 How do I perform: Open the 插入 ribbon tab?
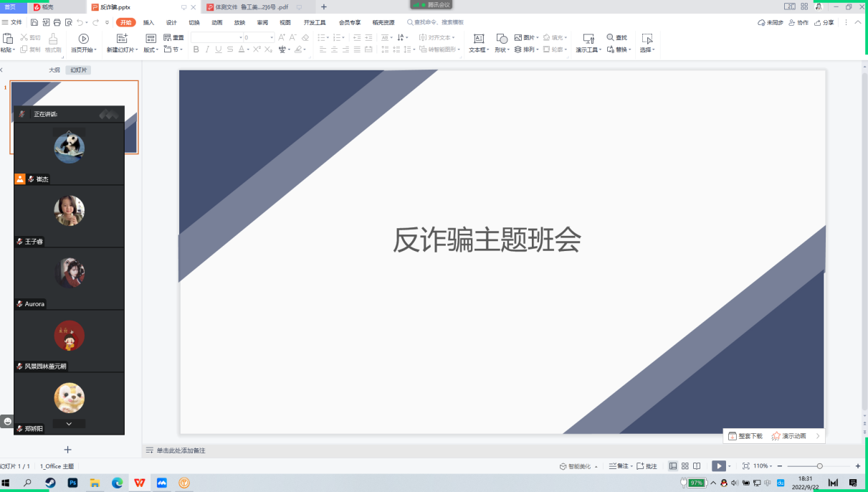(x=148, y=23)
